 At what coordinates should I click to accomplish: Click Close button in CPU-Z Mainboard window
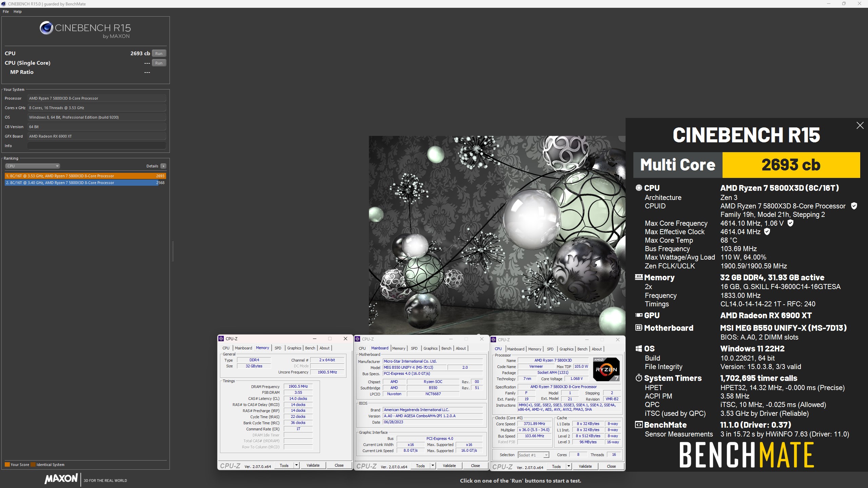pos(475,466)
